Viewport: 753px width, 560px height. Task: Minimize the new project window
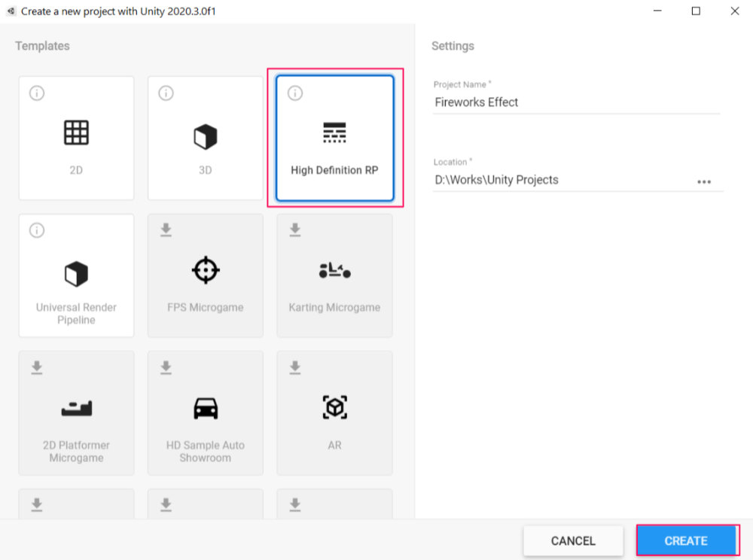pyautogui.click(x=657, y=11)
